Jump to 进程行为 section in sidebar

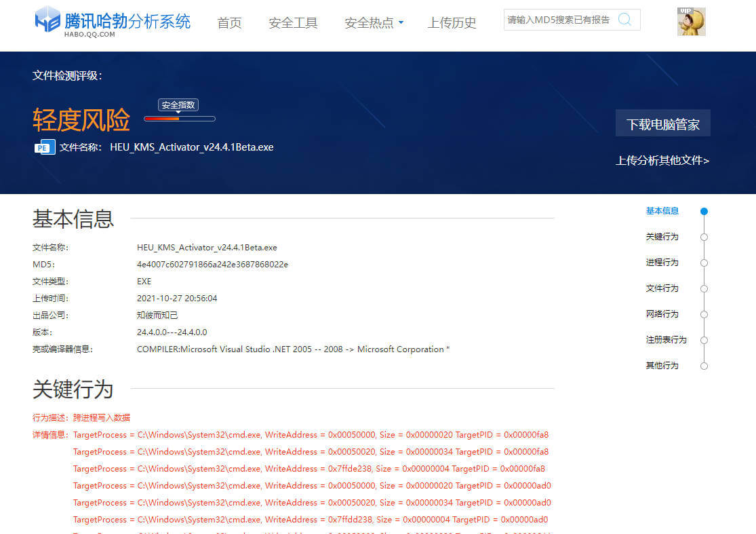click(662, 263)
